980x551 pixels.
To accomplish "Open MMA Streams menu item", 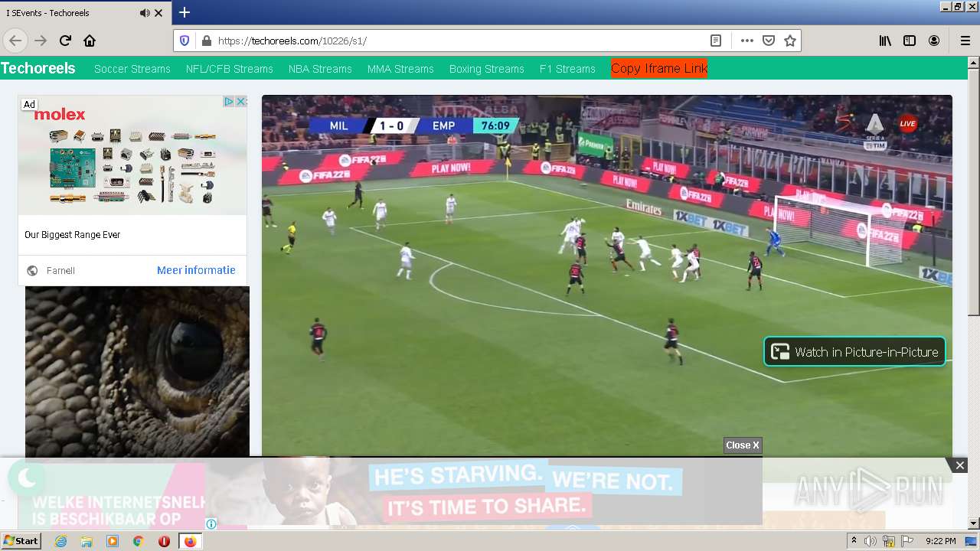I will pos(400,69).
